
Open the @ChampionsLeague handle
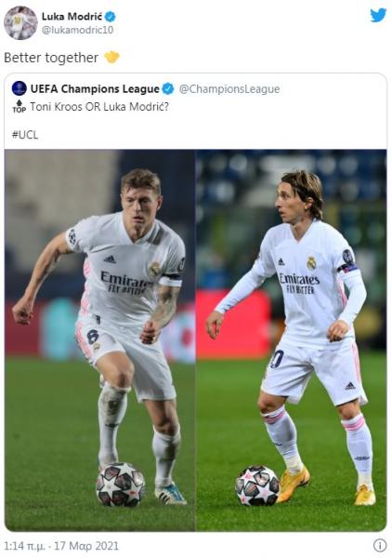[x=229, y=89]
